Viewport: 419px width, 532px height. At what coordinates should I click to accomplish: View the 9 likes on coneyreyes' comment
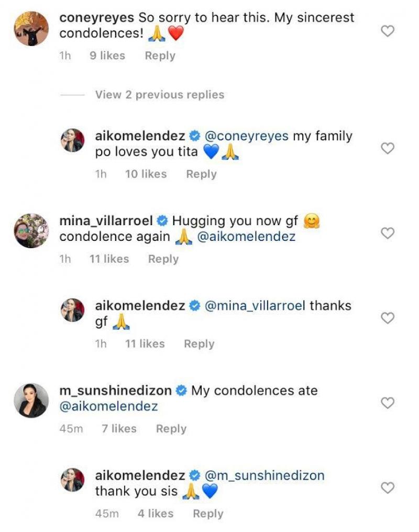(107, 56)
